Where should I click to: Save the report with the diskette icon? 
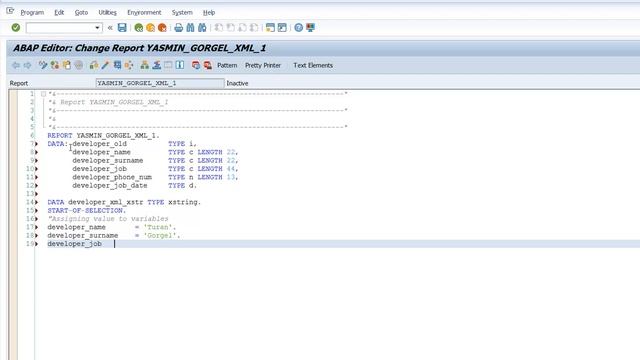click(x=122, y=27)
